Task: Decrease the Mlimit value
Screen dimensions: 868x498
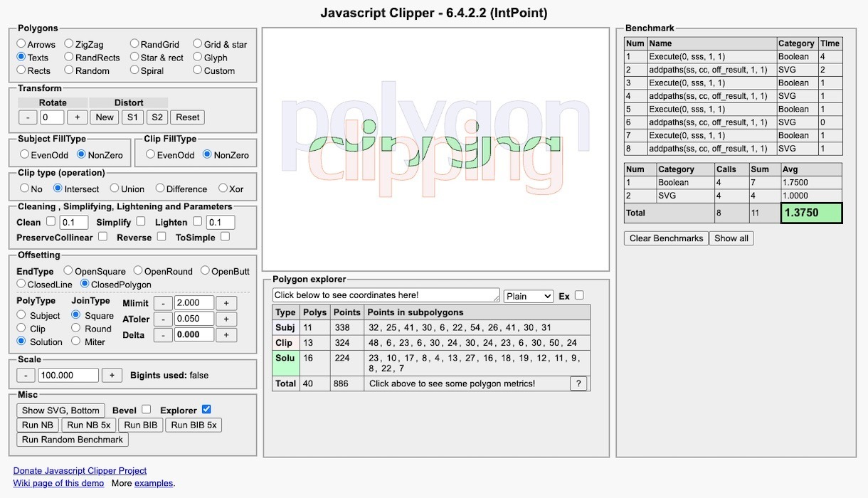Action: tap(163, 303)
